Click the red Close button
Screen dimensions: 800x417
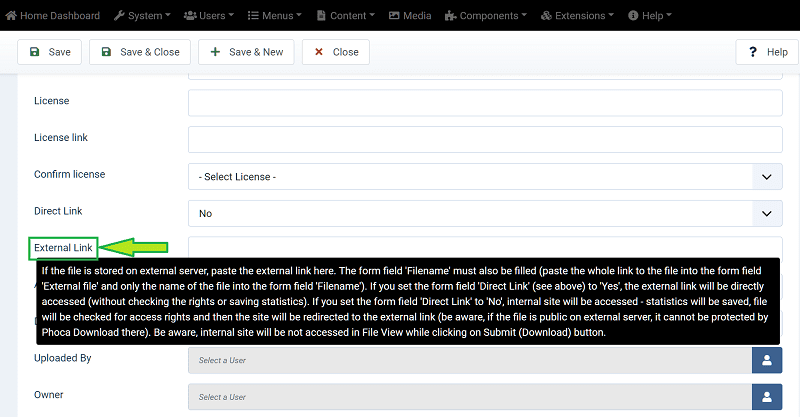(336, 52)
